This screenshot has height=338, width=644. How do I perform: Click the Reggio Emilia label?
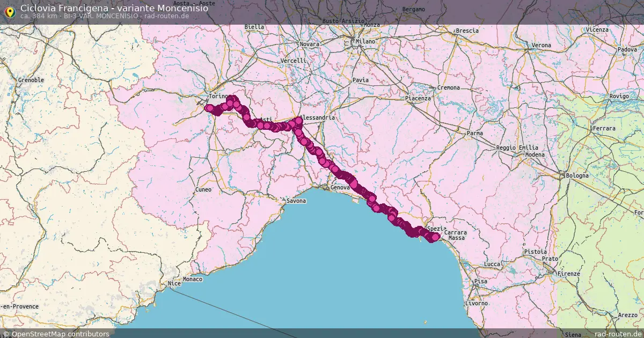point(517,148)
